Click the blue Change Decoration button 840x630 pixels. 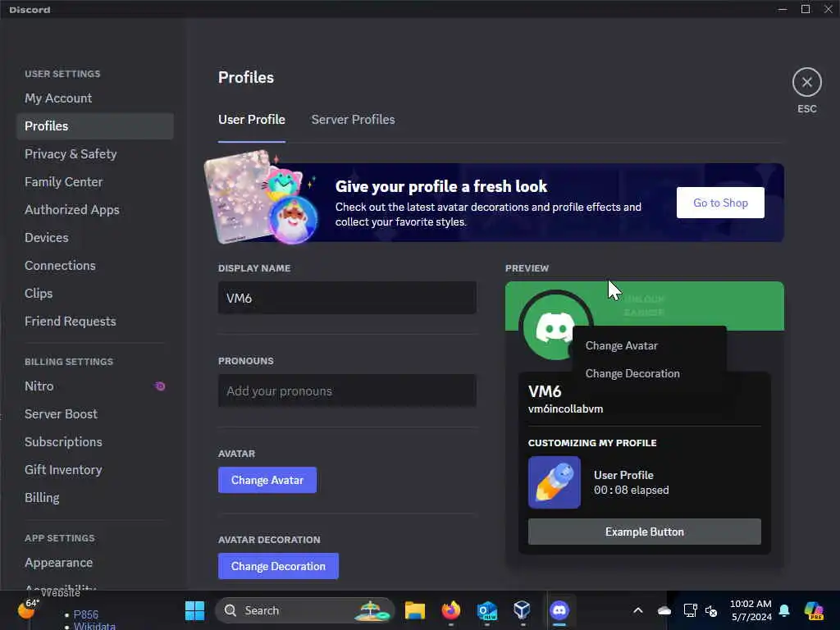click(278, 566)
